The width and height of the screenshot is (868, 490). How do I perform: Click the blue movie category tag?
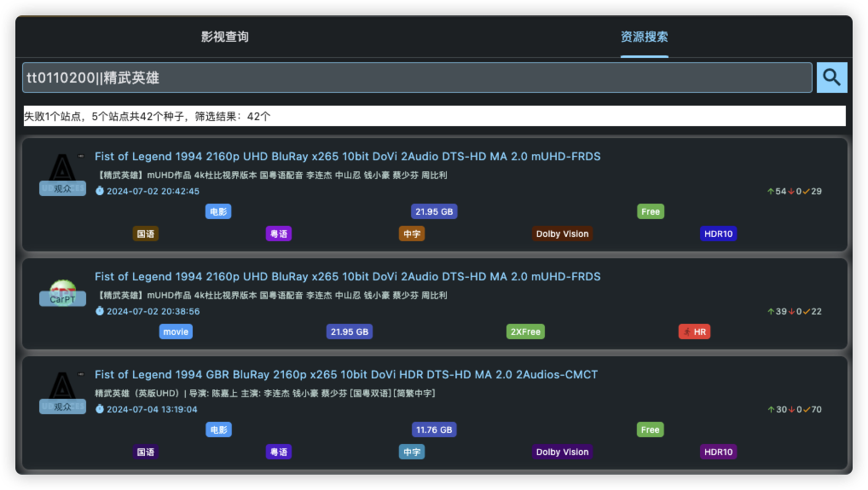coord(176,331)
